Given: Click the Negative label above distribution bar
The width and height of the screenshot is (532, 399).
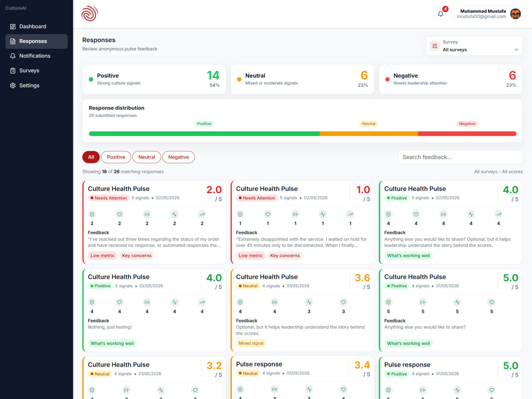Looking at the screenshot, I should 467,123.
